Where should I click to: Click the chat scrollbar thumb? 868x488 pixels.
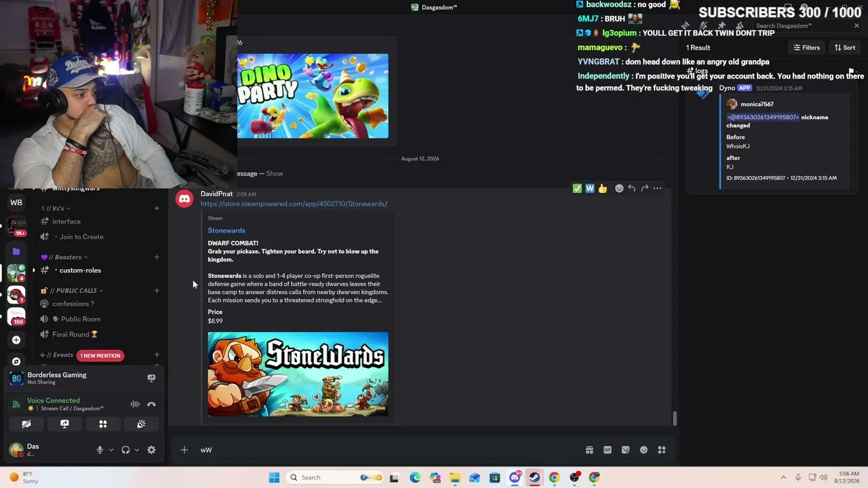click(x=674, y=419)
